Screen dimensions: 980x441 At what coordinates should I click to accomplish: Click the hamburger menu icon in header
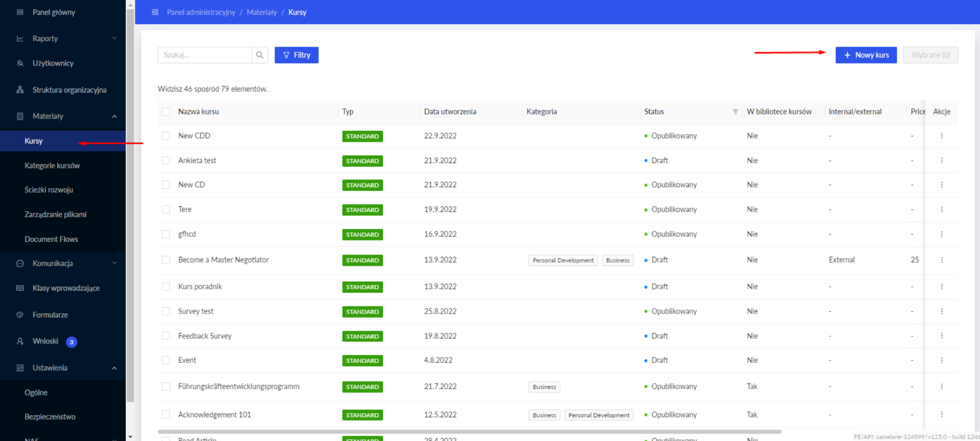coord(155,12)
